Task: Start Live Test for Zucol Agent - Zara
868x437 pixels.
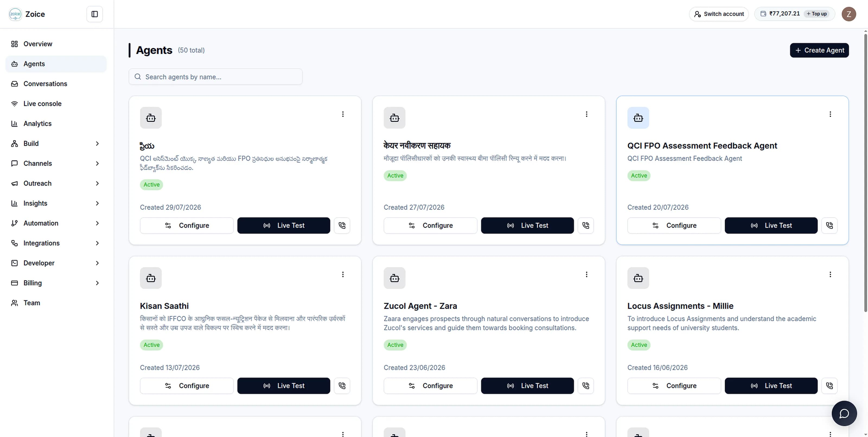Action: [x=527, y=385]
